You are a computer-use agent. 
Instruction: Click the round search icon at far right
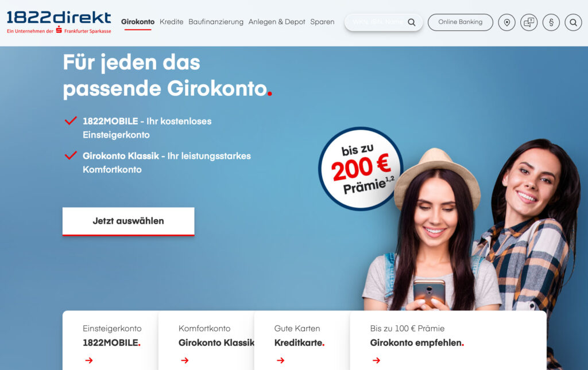[x=573, y=22]
